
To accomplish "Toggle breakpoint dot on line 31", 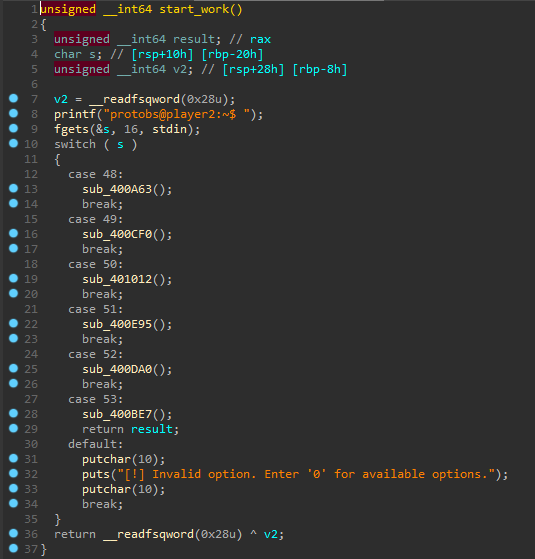I will (14, 458).
